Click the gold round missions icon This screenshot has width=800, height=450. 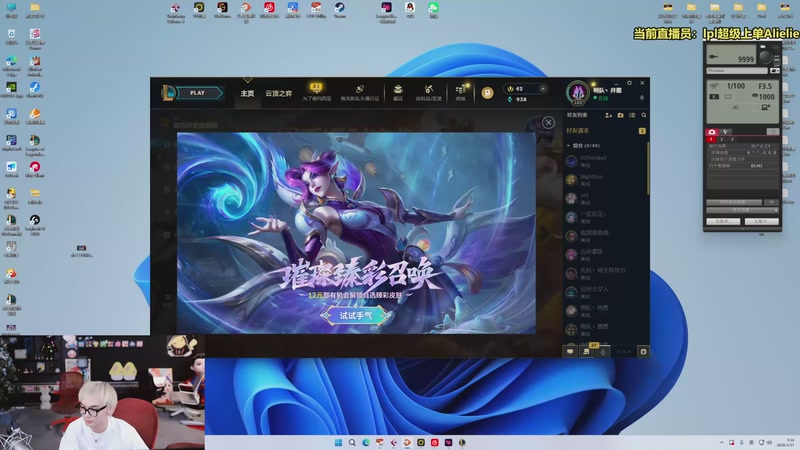487,93
